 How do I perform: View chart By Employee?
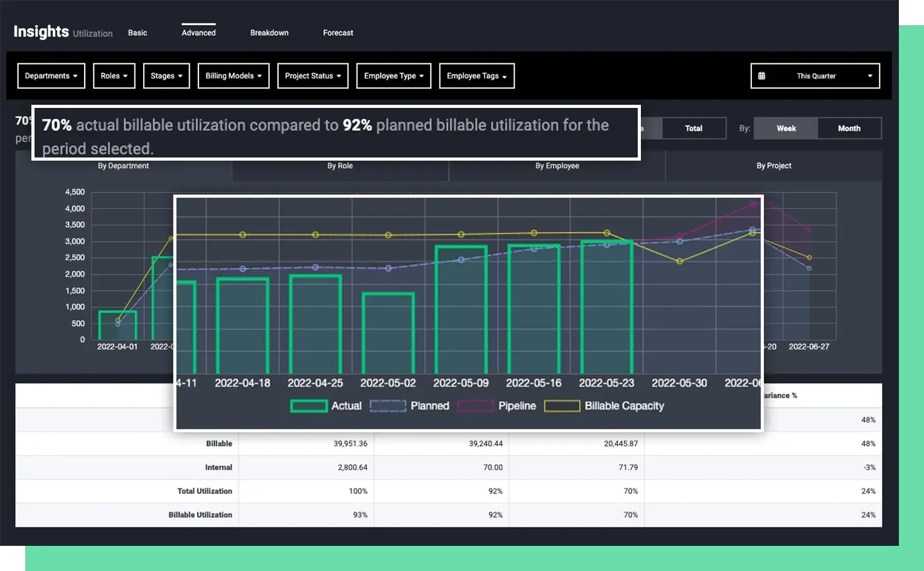click(557, 166)
